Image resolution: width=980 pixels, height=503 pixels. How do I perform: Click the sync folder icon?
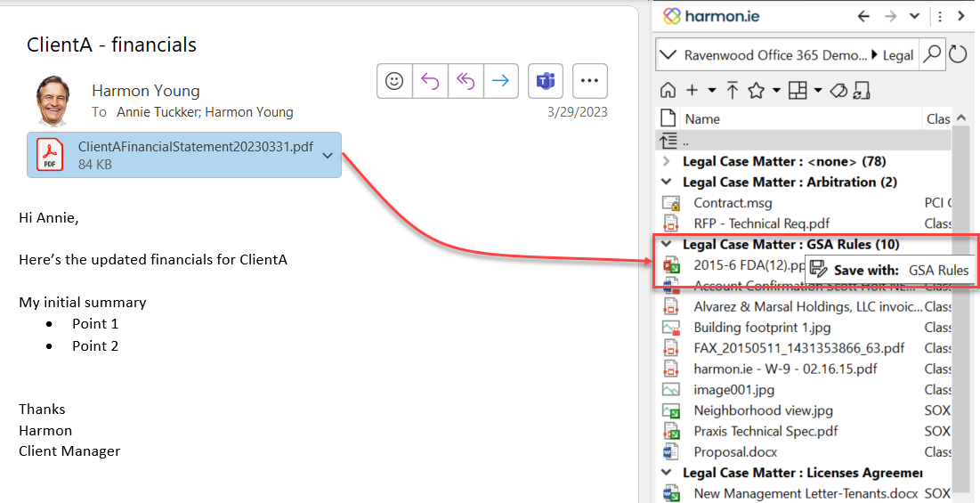coord(863,91)
